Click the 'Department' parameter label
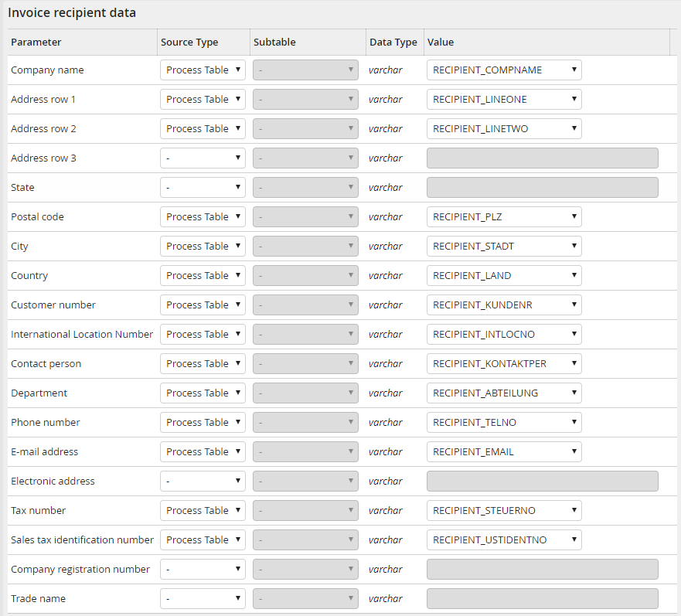Image resolution: width=681 pixels, height=616 pixels. (x=39, y=393)
